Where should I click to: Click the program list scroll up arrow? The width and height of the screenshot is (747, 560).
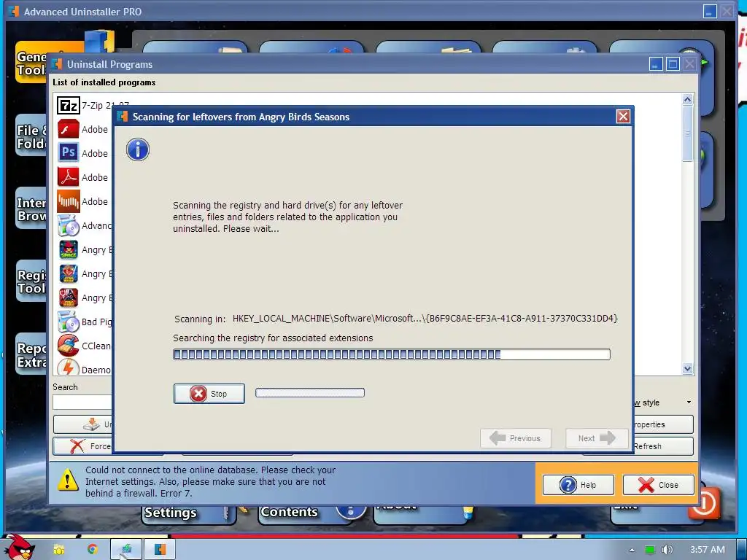tap(687, 99)
